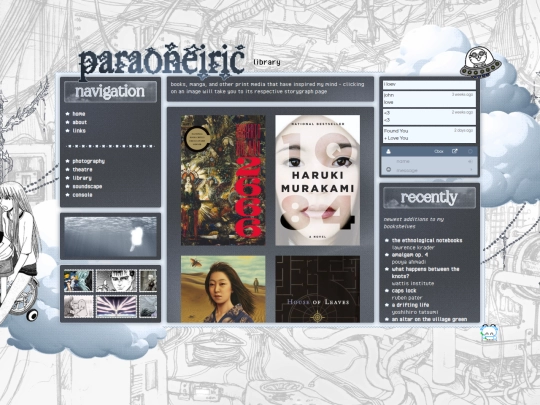Select 'an altar on the village green'
Image resolution: width=540 pixels, height=405 pixels.
[429, 320]
